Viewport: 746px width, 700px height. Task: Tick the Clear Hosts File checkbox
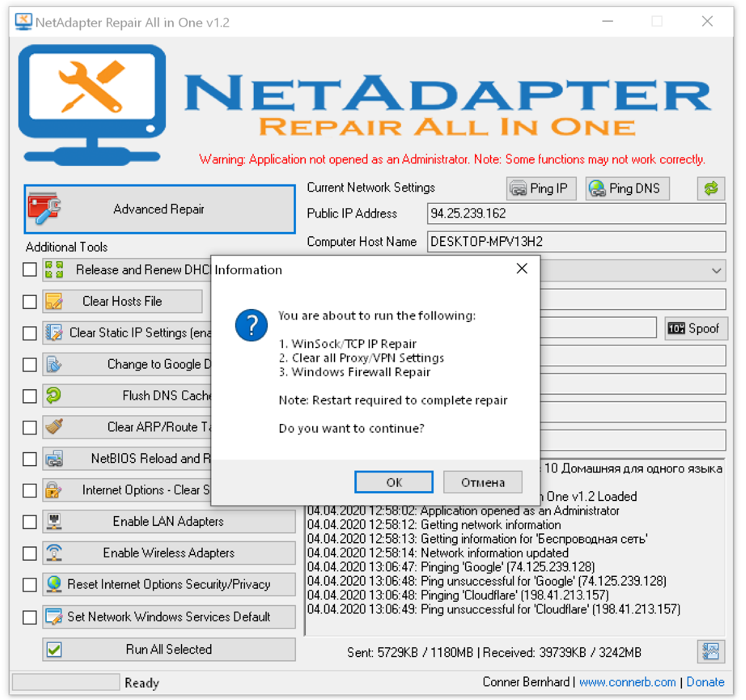pyautogui.click(x=29, y=302)
